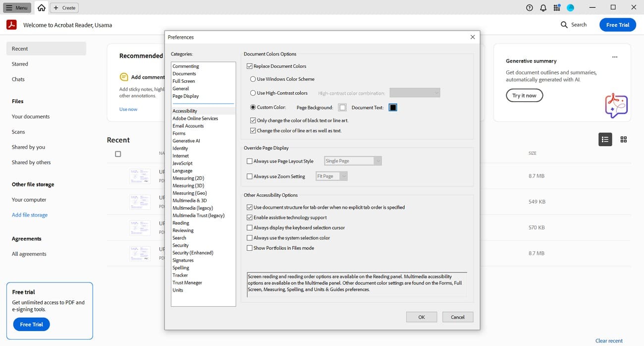
Task: Select Commenting category
Action: [x=186, y=66]
